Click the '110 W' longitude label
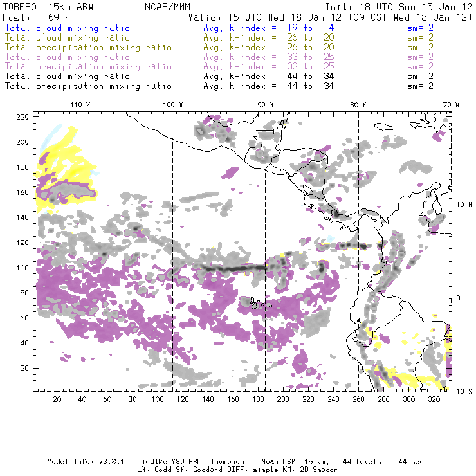The height and width of the screenshot is (476, 476). 80,105
